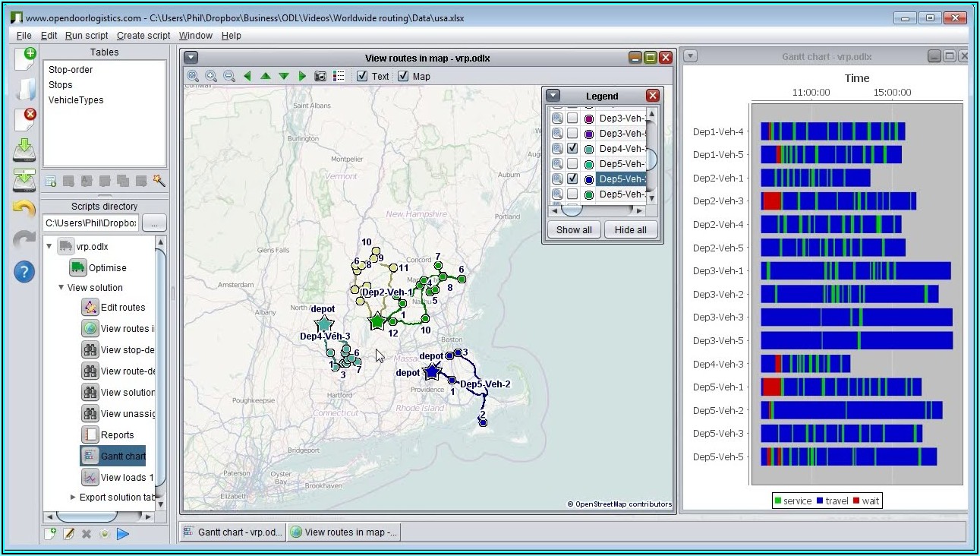Run script with blue play icon

point(123,534)
